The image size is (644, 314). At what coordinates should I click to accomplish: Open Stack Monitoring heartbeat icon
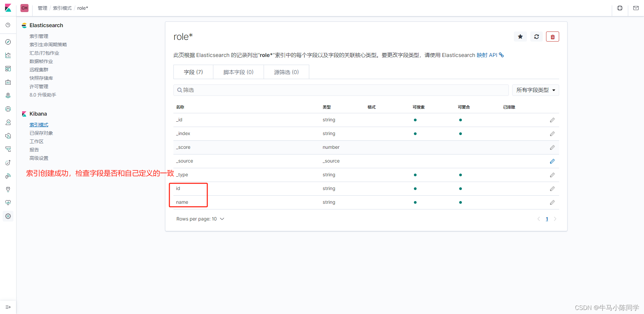tap(8, 203)
